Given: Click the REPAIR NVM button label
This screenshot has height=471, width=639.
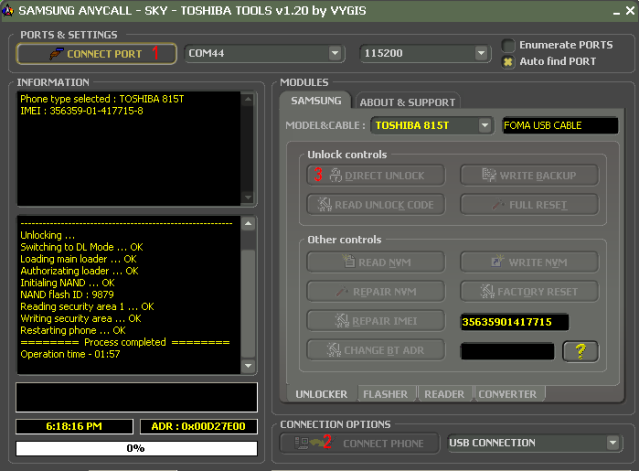Looking at the screenshot, I should [x=384, y=292].
